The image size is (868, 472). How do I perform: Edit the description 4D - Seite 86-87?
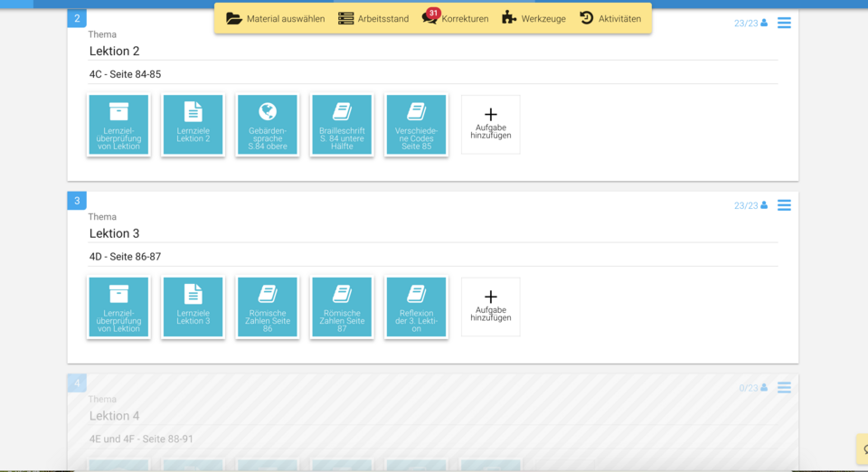pyautogui.click(x=433, y=257)
